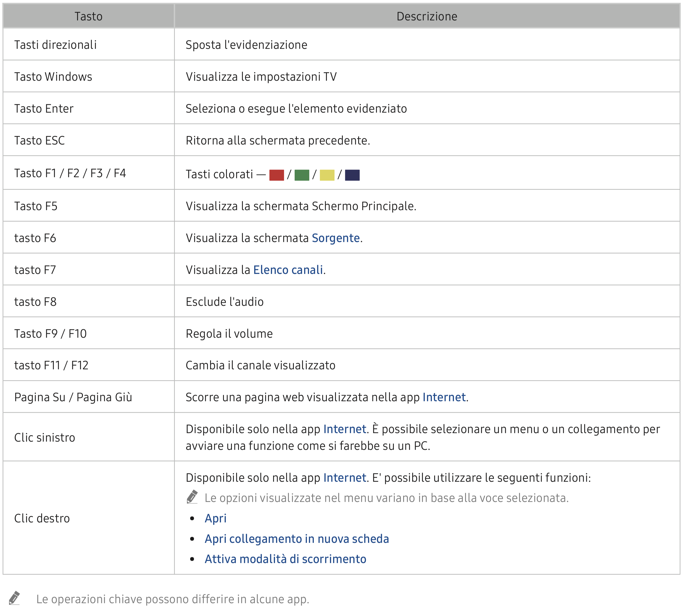The height and width of the screenshot is (616, 685).
Task: Click Seleziona o esegue l'elemento evidenziato text
Action: point(296,109)
